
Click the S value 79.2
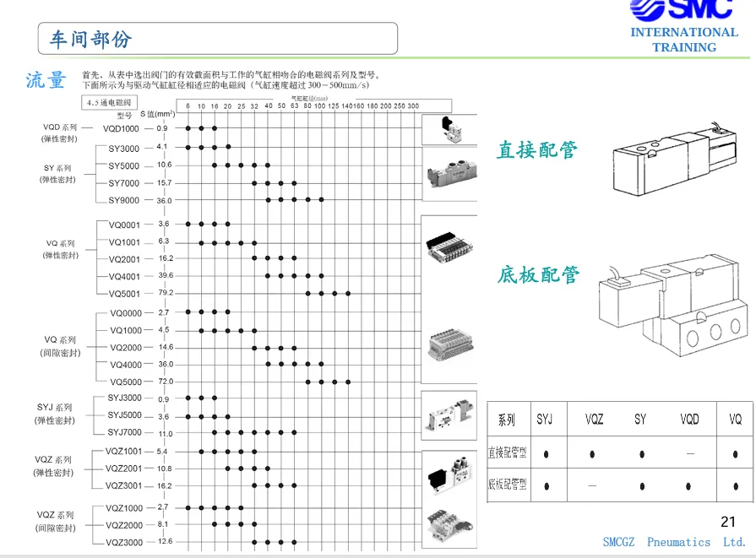pos(166,292)
